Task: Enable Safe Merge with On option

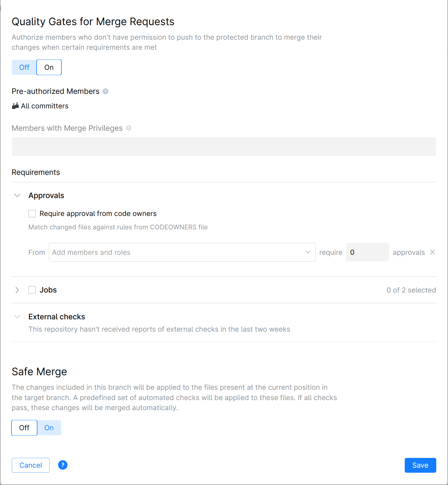Action: (x=49, y=428)
